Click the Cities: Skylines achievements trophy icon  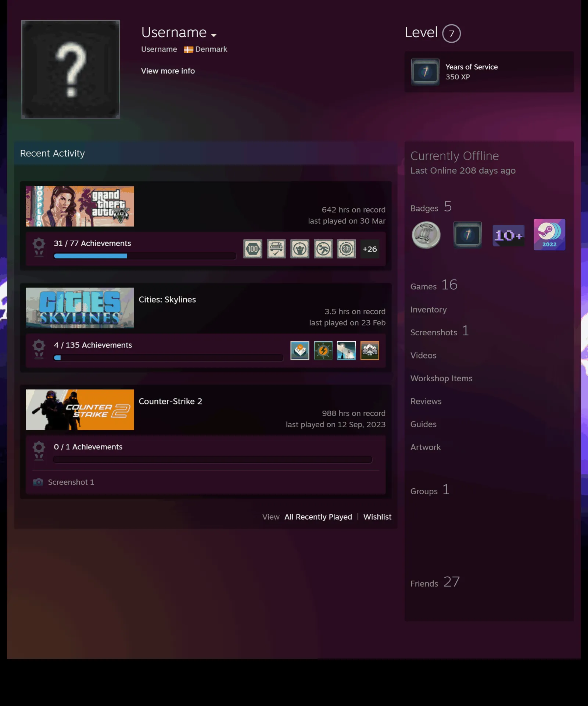click(39, 349)
